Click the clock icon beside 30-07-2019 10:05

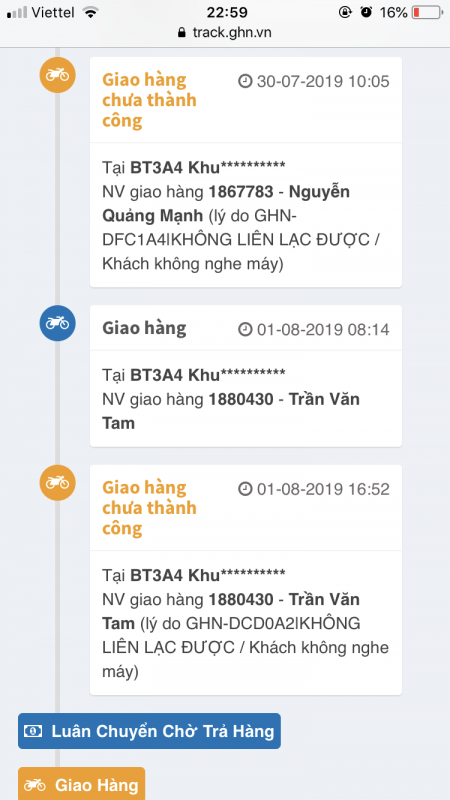245,81
